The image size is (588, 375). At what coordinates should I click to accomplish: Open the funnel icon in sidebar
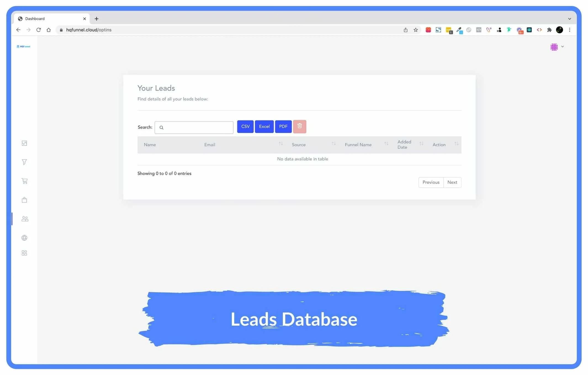(24, 162)
